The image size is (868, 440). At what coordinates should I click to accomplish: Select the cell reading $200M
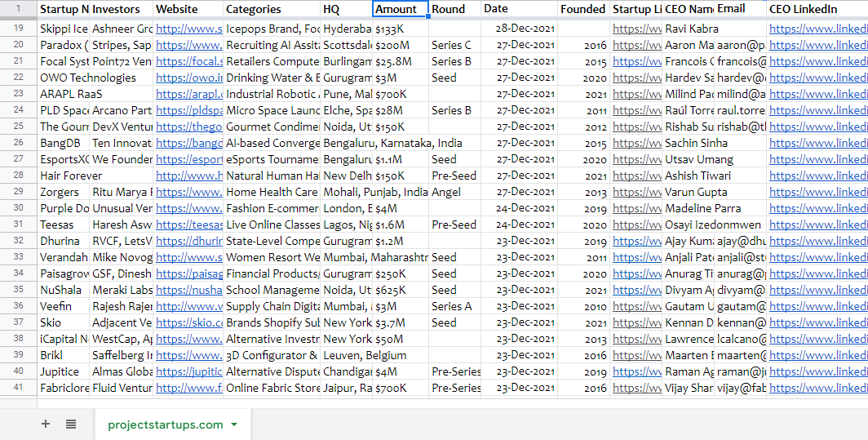[x=401, y=45]
